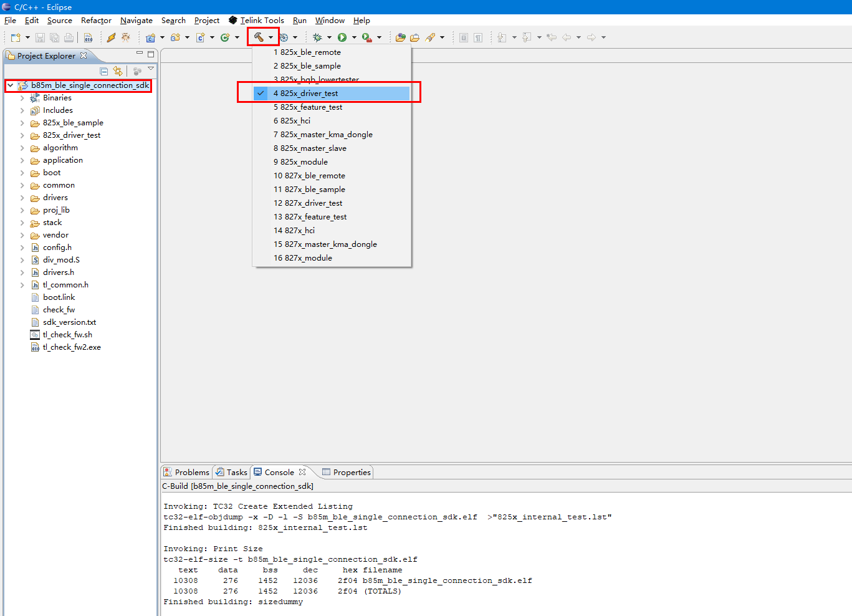Click the New Source Folder icon

coord(175,37)
